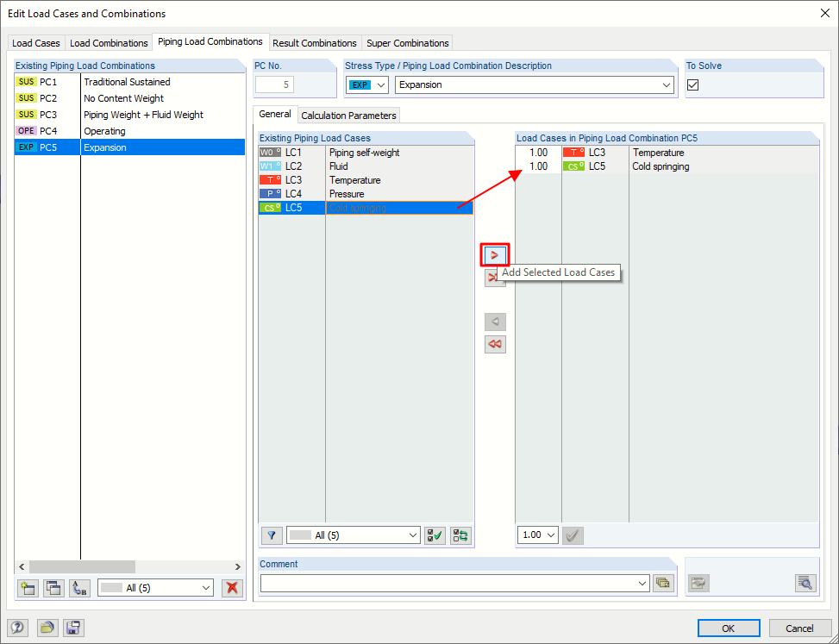Screen dimensions: 839x644
Task: Click the Rename combination A-B icon
Action: [x=78, y=588]
